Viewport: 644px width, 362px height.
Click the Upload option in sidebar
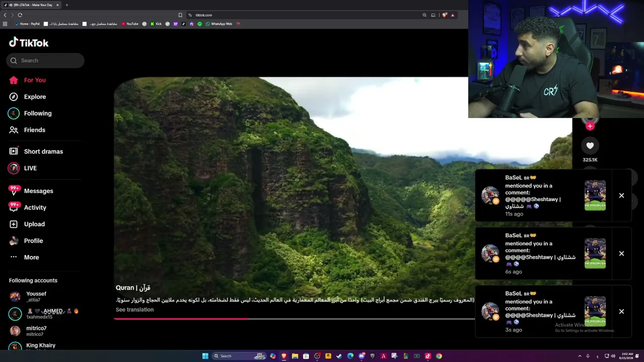pos(27,224)
